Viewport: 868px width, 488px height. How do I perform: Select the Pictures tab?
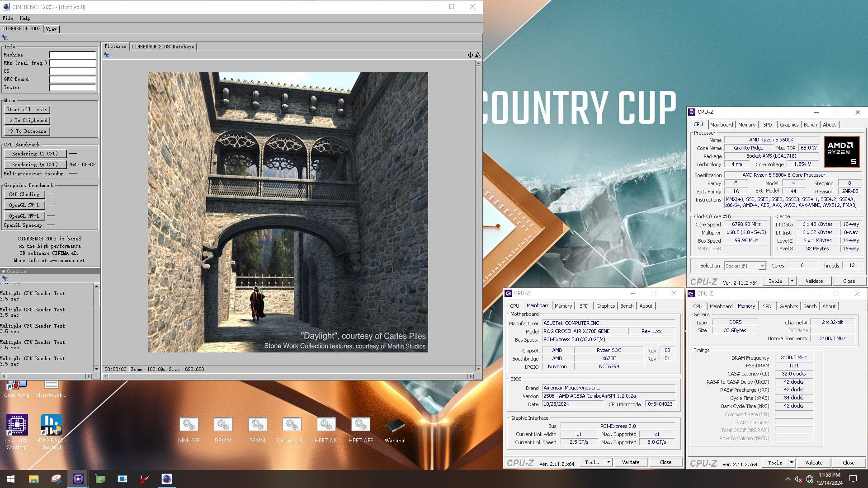[116, 46]
